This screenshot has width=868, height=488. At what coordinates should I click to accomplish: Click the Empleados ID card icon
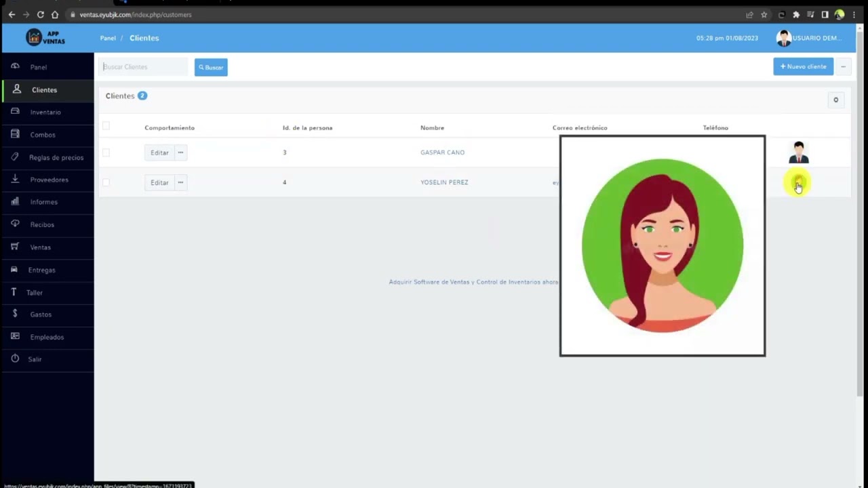point(15,336)
